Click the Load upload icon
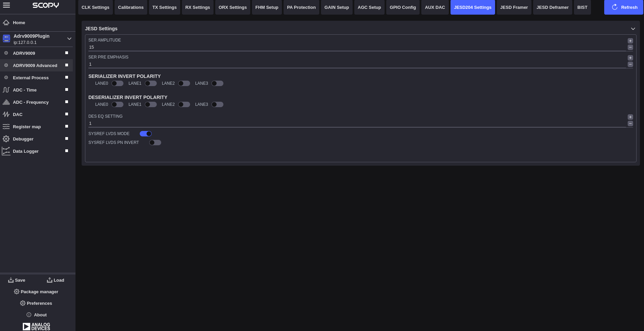Viewport: 644px width, 331px height. pyautogui.click(x=50, y=280)
